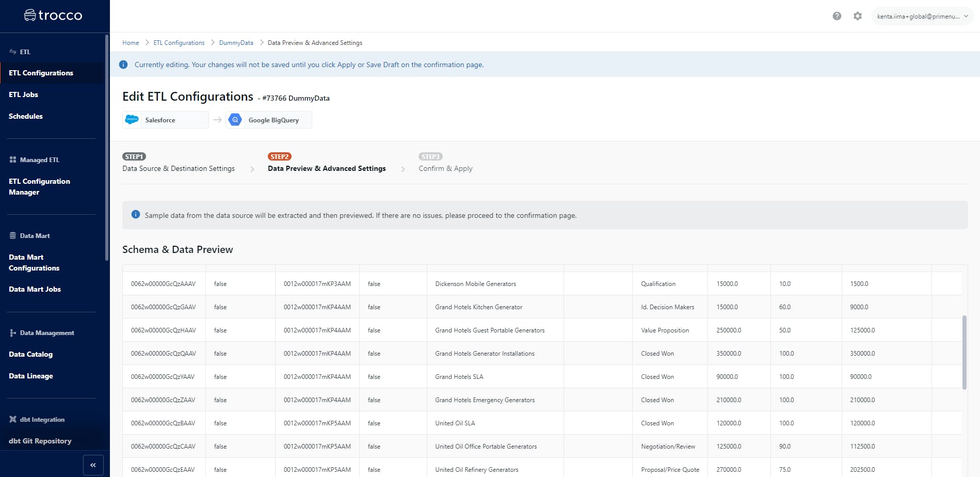Click the dbt Integration icon

[13, 419]
